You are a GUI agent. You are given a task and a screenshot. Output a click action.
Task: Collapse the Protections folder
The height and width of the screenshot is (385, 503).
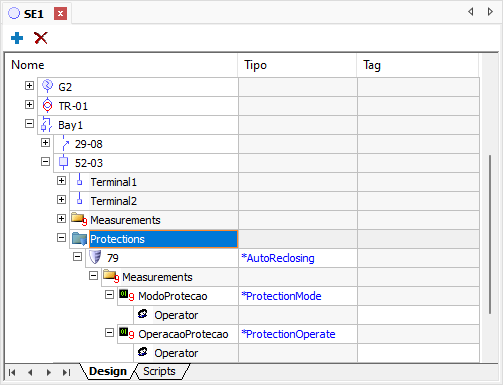[61, 238]
